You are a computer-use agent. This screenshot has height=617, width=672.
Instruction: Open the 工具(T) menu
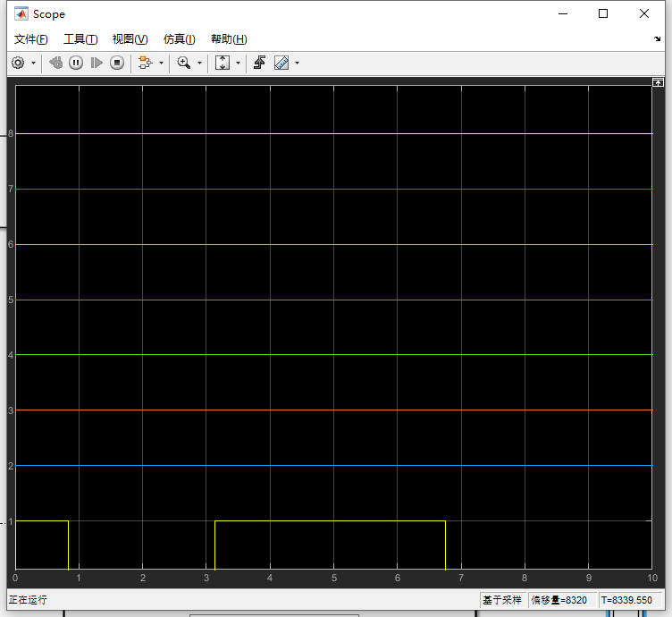click(x=80, y=39)
